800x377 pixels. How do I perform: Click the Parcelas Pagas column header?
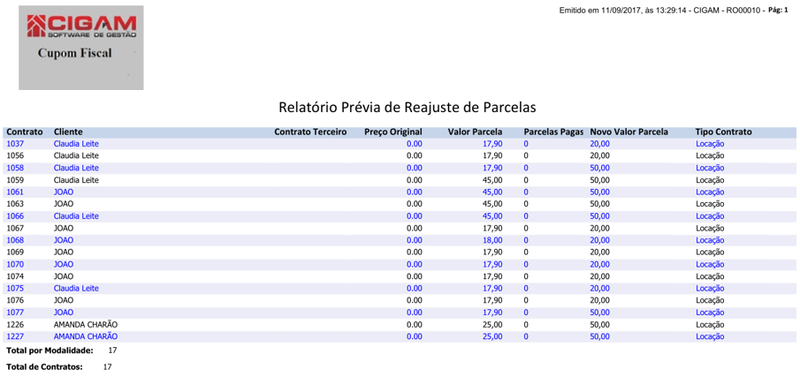(554, 132)
